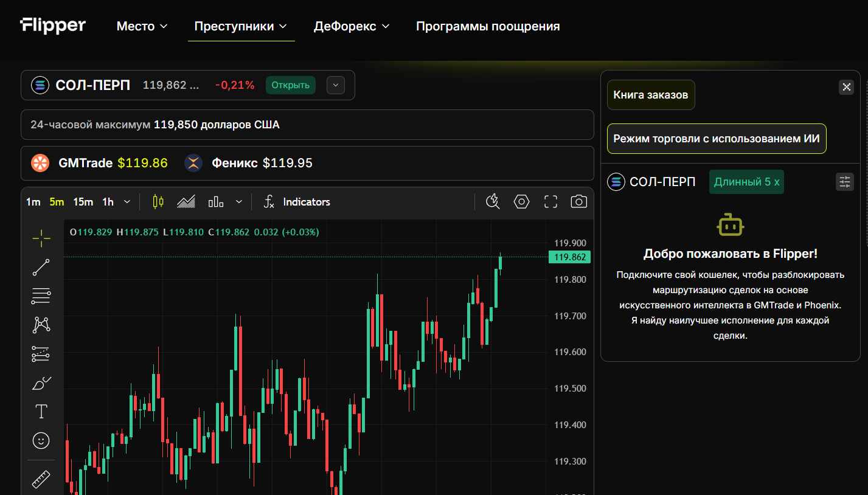Screen dimensions: 868x495
Task: Open the Fibonacci/horizontal lines tool
Action: click(41, 296)
